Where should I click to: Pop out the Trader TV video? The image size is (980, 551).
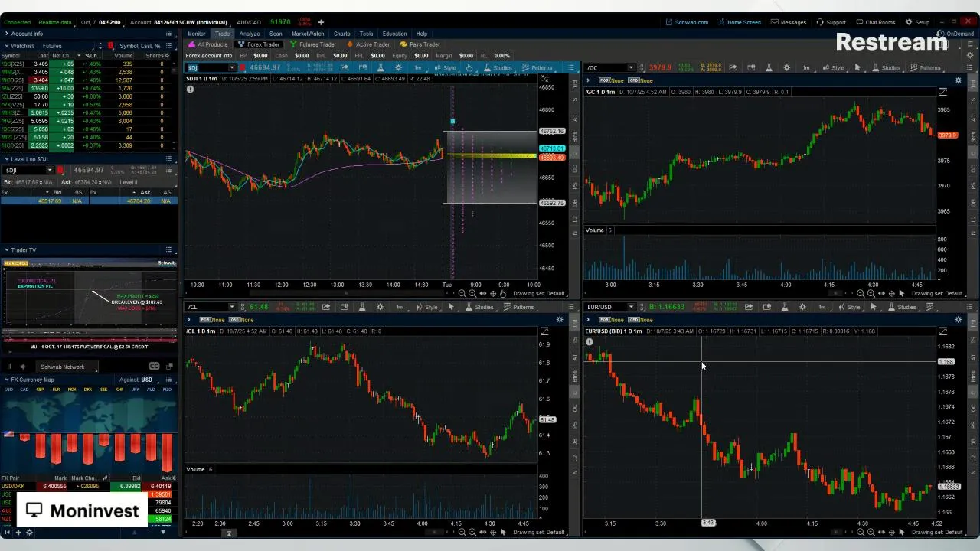pos(169,367)
